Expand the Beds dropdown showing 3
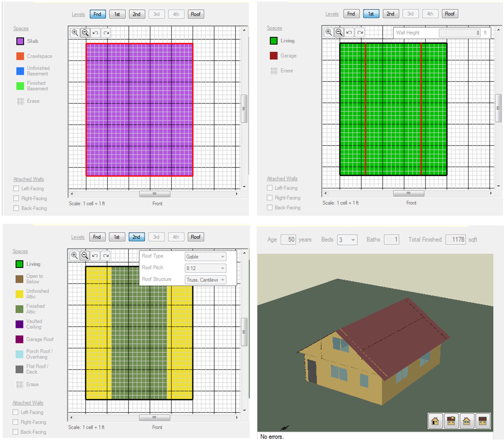 347,240
